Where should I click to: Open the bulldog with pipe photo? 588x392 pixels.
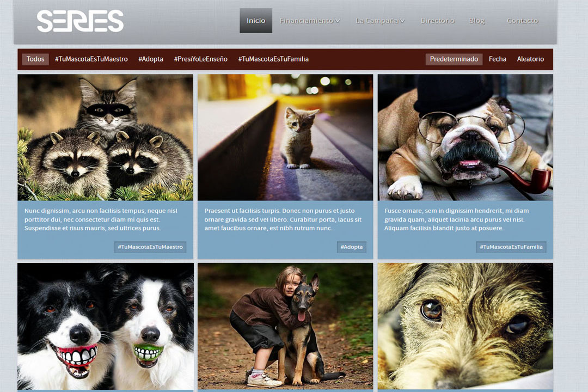(465, 137)
